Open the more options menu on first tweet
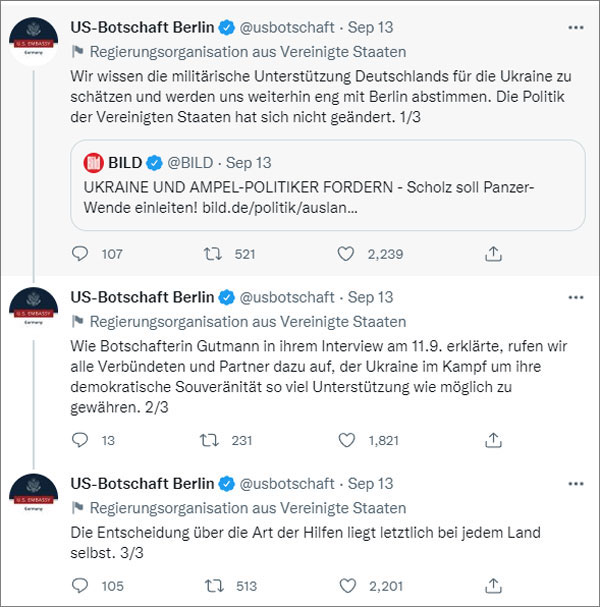 pyautogui.click(x=575, y=26)
